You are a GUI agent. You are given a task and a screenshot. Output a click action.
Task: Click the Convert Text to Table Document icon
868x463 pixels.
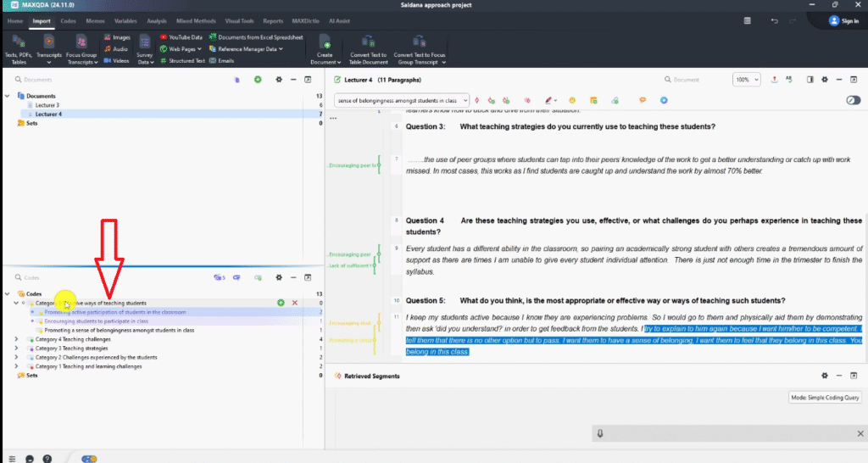pos(368,42)
